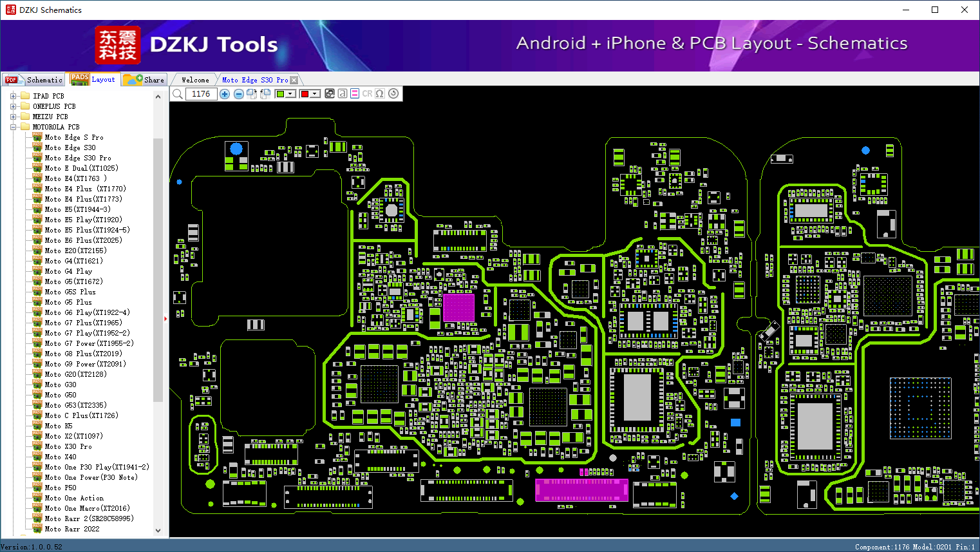The image size is (980, 552).
Task: Open Moto G9 Power(XT2091) layout
Action: [x=86, y=364]
